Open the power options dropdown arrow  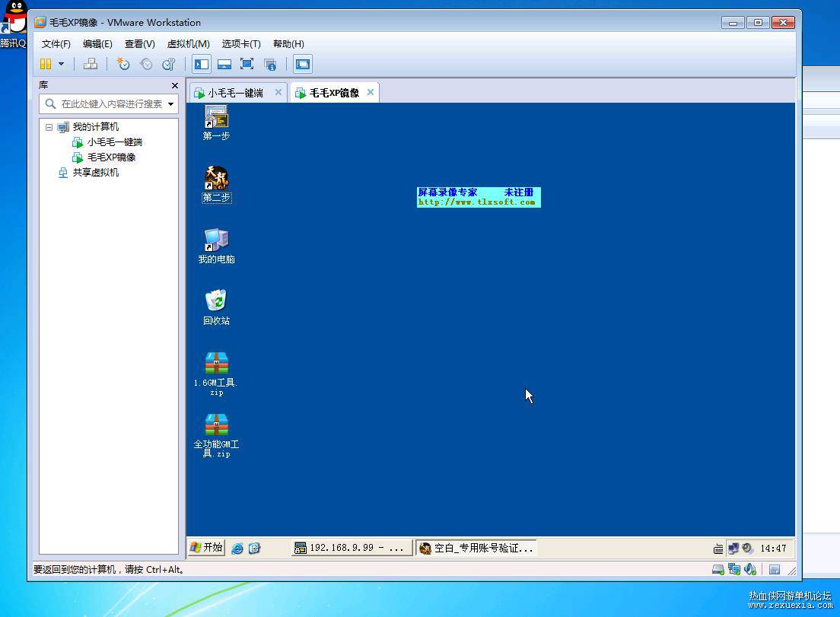coord(62,64)
